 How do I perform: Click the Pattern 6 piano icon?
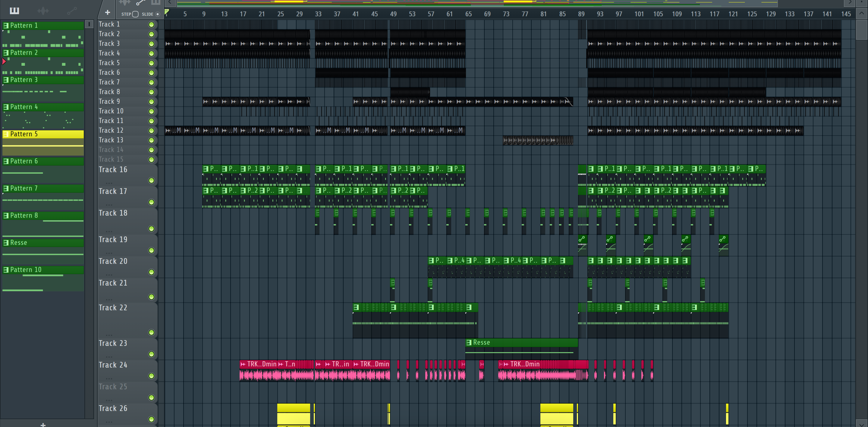(6, 161)
